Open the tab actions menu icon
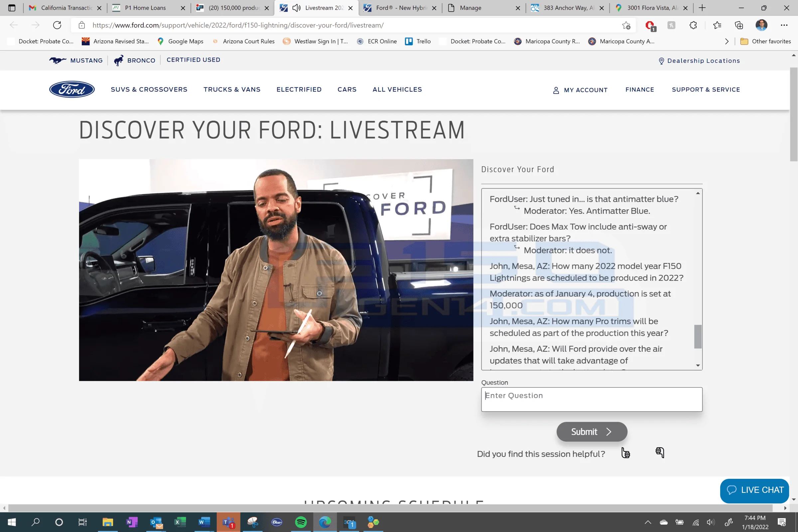The image size is (798, 532). (x=12, y=8)
